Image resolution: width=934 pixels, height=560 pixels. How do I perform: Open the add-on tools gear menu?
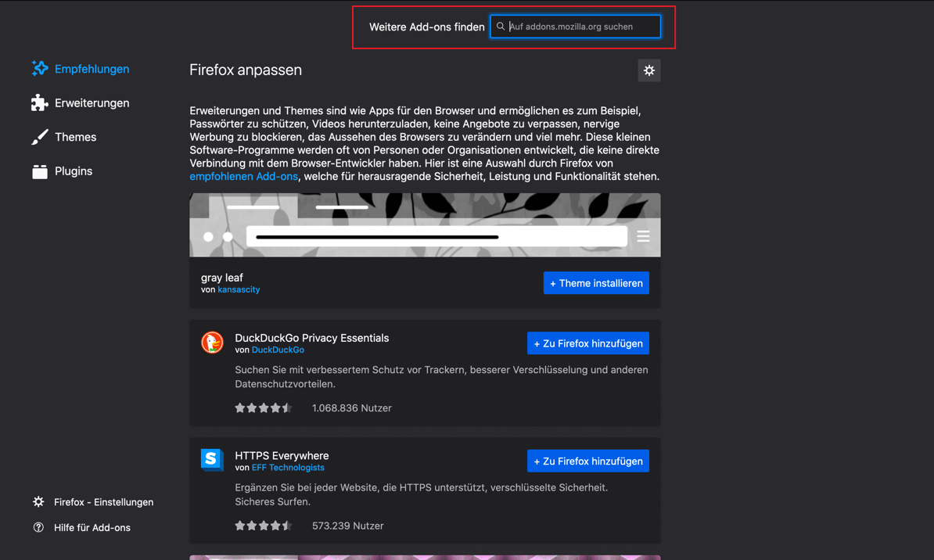click(648, 70)
